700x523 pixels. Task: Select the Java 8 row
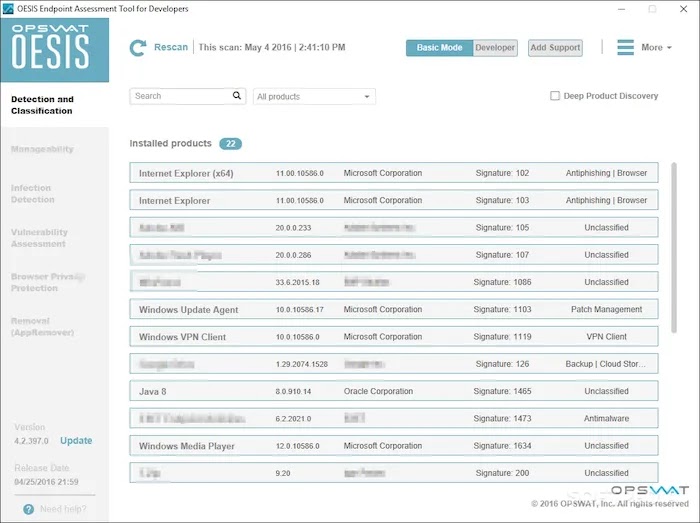(394, 391)
